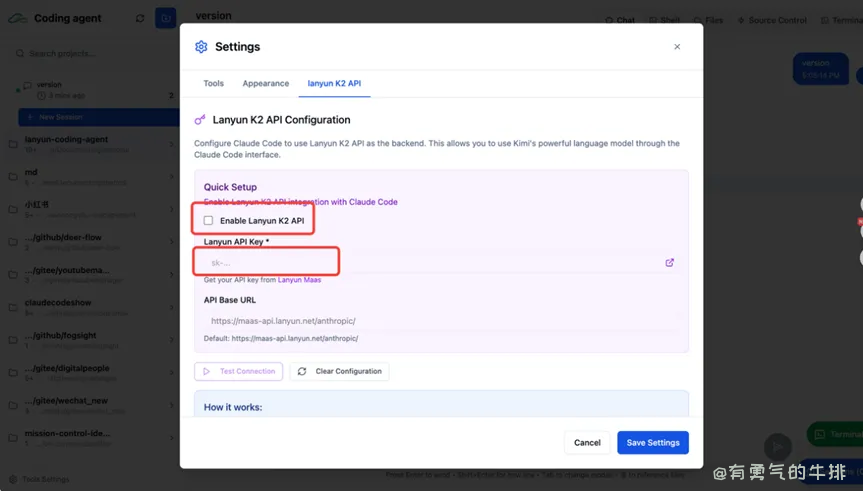Switch to the Appearance tab
This screenshot has height=491, width=863.
point(266,84)
